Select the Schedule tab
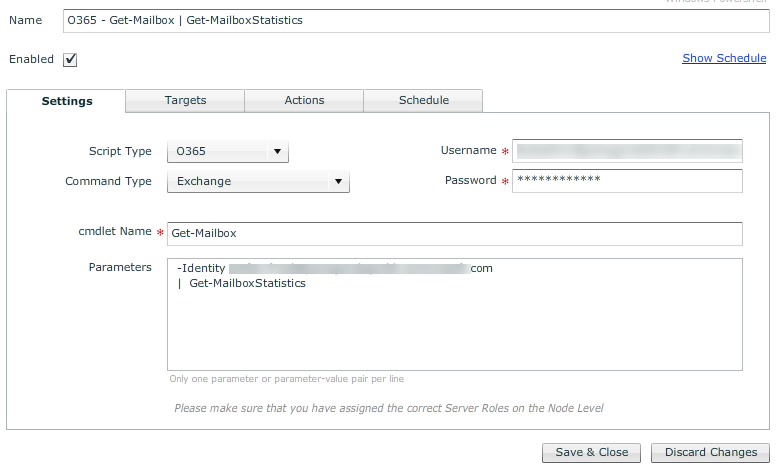Viewport: 776px width, 468px height. click(x=423, y=100)
